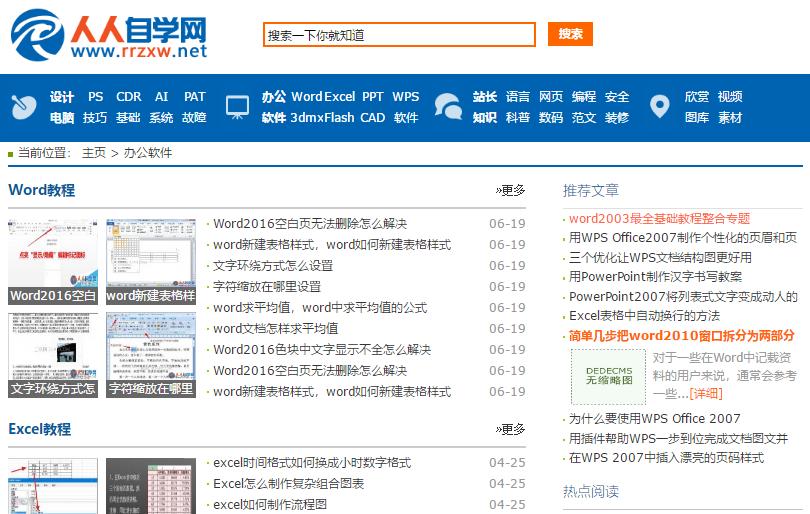The height and width of the screenshot is (514, 810).
Task: Click 更多 in the Excel教程 section
Action: 510,429
